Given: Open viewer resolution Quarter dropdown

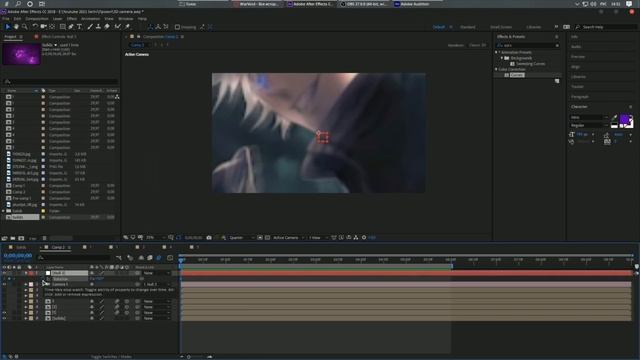Looking at the screenshot, I should pyautogui.click(x=241, y=238).
